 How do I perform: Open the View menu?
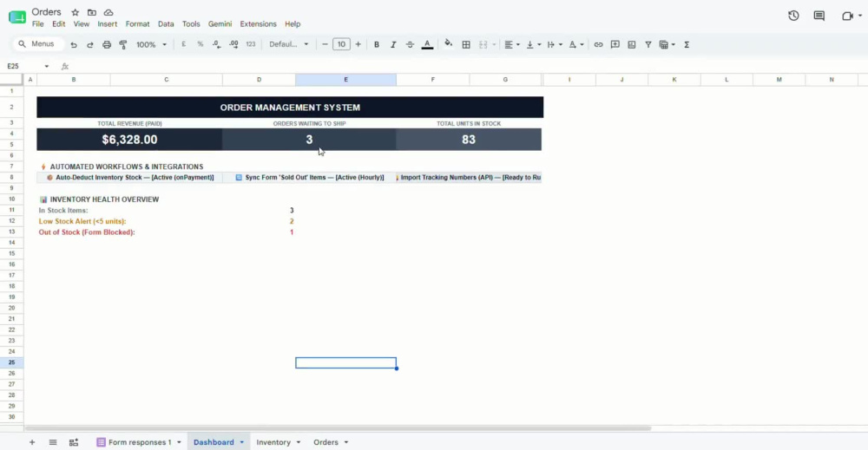pos(82,23)
